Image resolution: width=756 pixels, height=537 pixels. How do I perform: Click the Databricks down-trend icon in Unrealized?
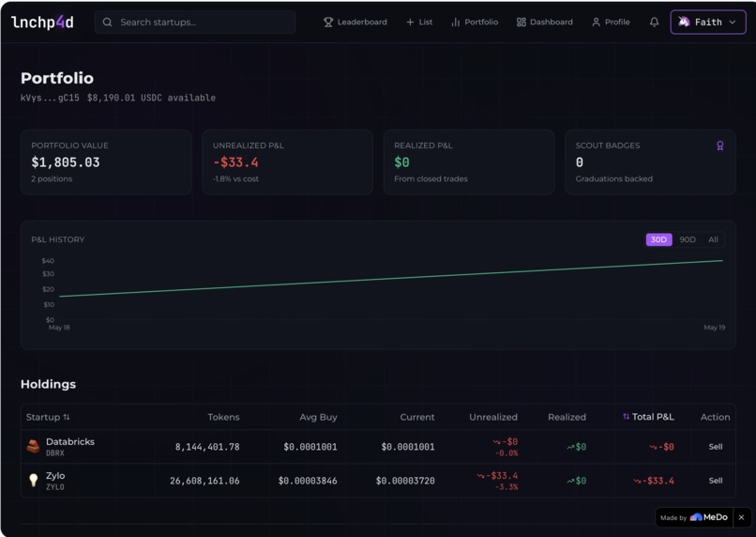(x=496, y=442)
